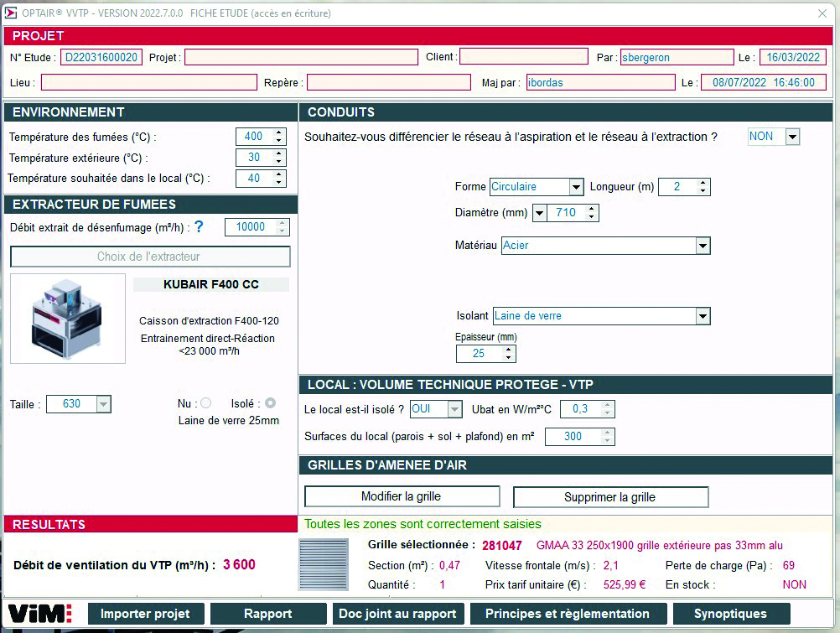Click the Projet input field
The height and width of the screenshot is (633, 840).
(301, 57)
